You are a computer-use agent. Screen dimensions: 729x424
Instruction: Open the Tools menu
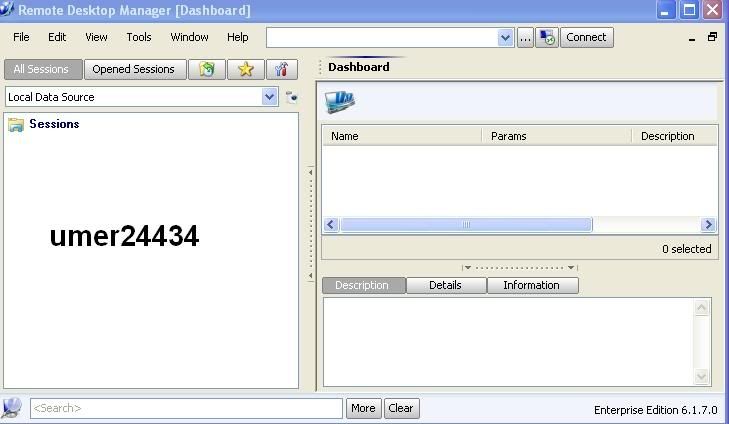pos(139,37)
